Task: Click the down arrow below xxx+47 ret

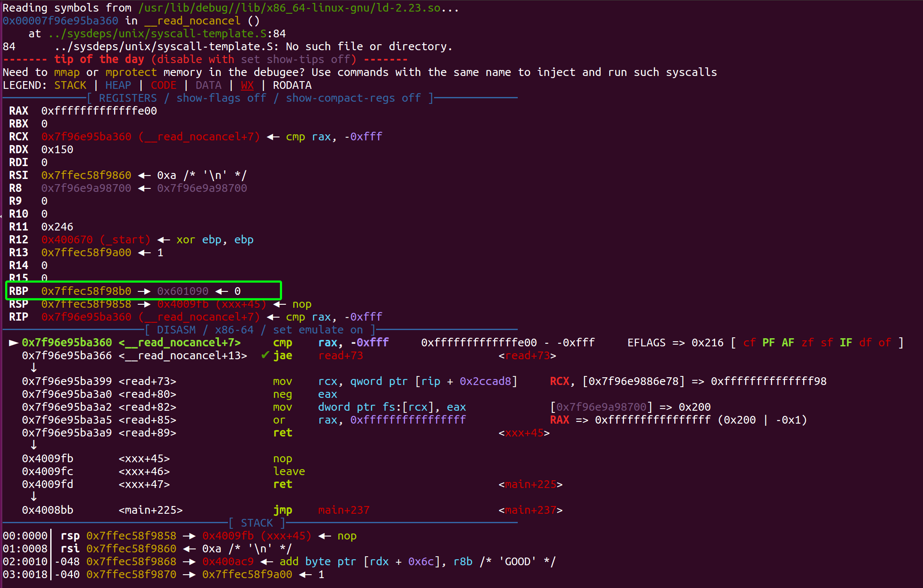Action: (x=33, y=497)
